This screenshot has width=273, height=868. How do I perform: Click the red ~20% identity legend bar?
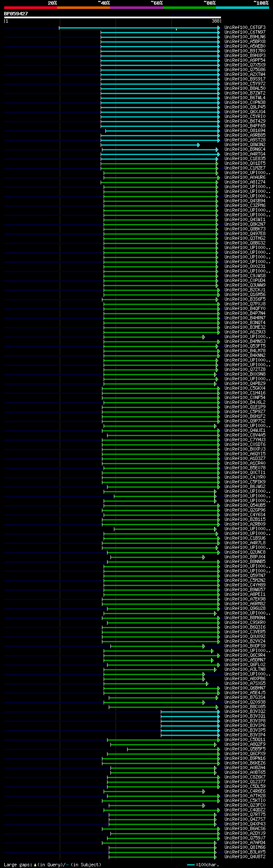(x=31, y=8)
